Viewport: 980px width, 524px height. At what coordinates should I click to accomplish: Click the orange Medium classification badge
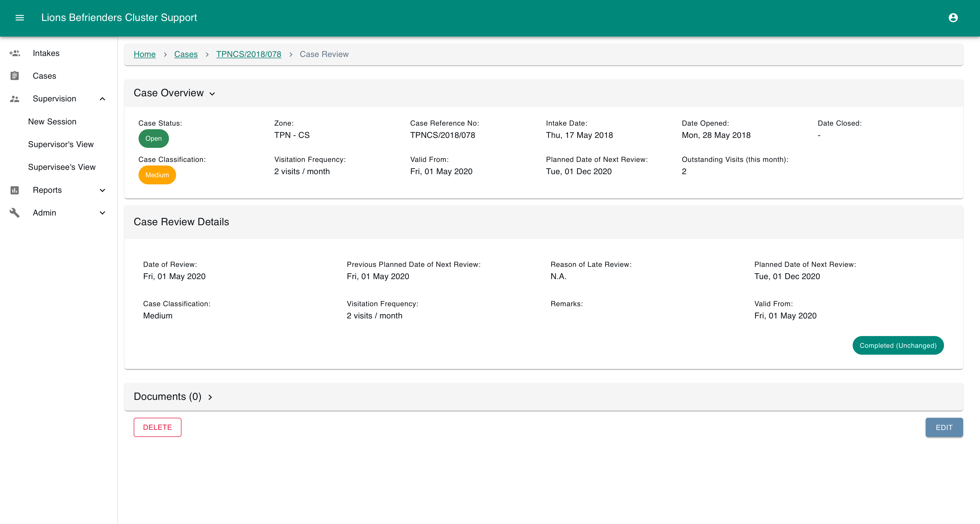pos(157,175)
